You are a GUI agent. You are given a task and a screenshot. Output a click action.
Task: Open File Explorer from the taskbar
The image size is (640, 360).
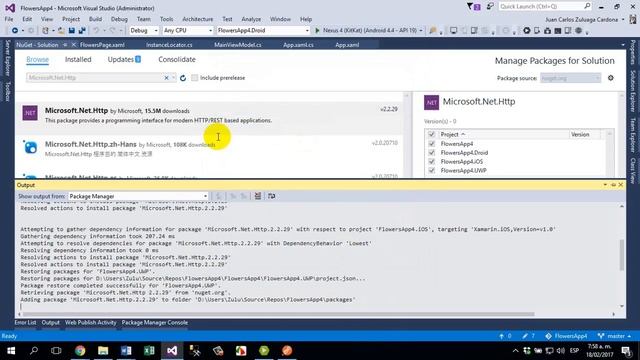(103, 351)
